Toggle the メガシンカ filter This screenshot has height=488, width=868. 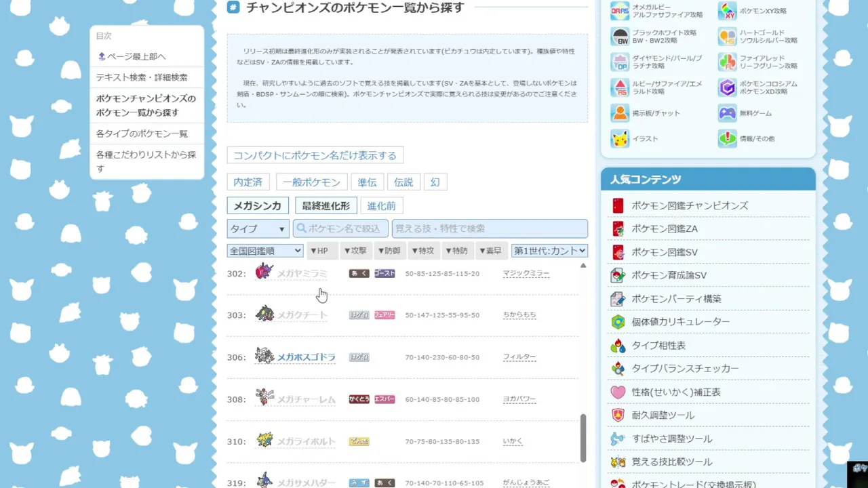[258, 206]
